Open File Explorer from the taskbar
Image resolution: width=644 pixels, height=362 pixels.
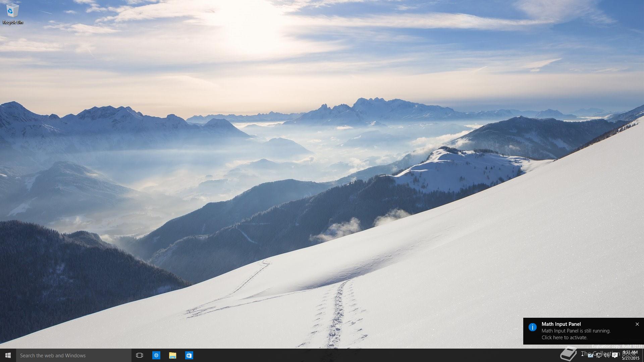172,355
